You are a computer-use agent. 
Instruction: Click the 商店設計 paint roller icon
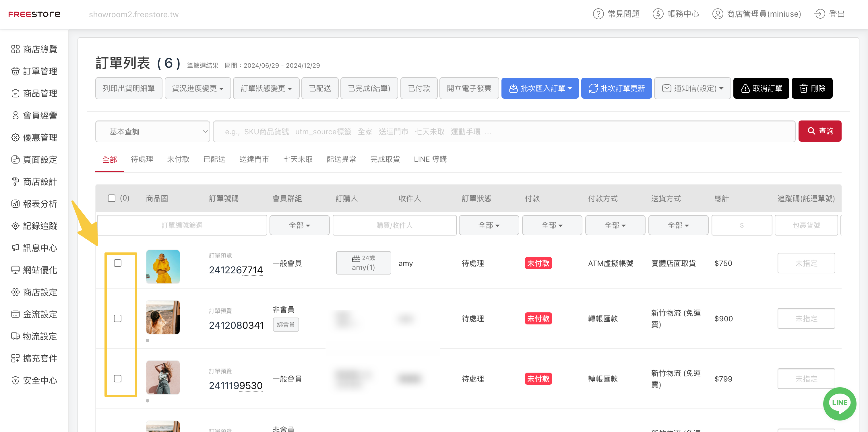pos(15,182)
